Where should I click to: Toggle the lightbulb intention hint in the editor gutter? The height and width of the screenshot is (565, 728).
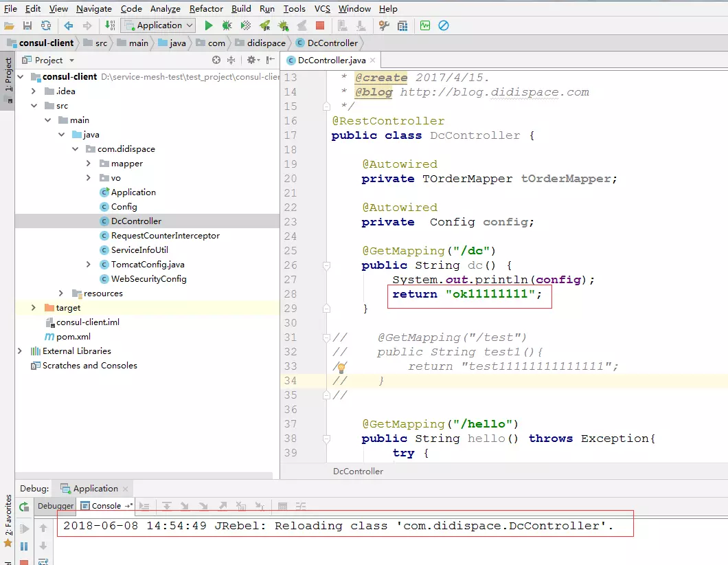click(341, 368)
